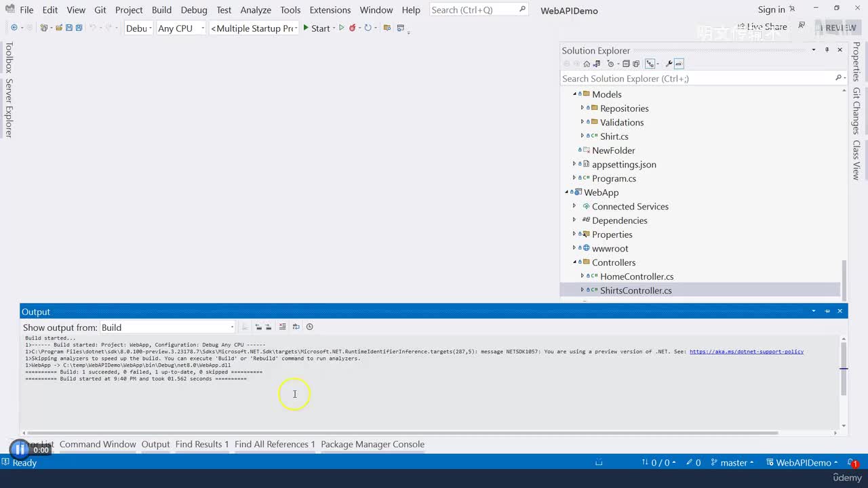Pause the video with the playback button
The width and height of the screenshot is (868, 488).
(x=20, y=449)
